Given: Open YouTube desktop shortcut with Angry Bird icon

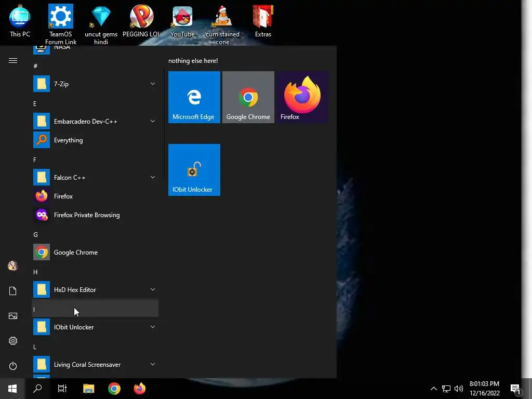Looking at the screenshot, I should [x=182, y=21].
